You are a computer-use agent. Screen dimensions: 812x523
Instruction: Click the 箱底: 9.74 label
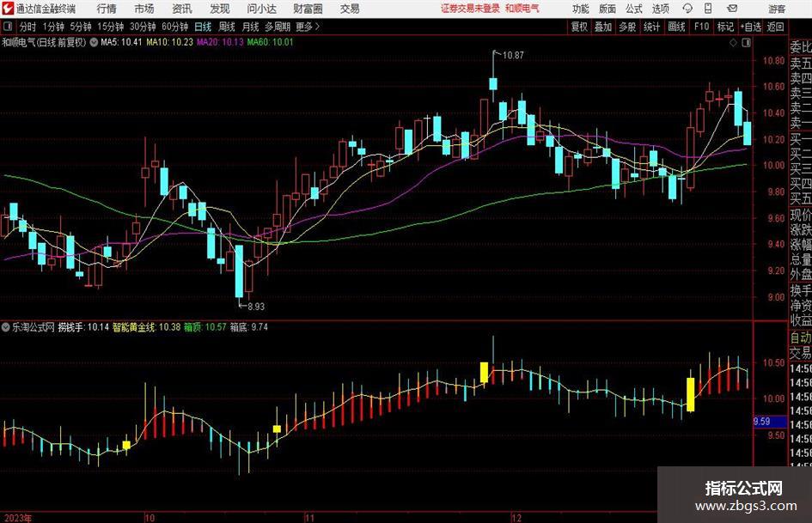coord(249,326)
